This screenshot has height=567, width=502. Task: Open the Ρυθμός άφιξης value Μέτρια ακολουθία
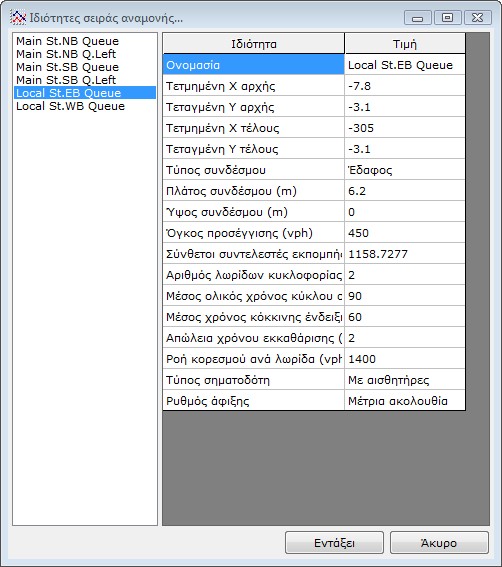tap(405, 401)
